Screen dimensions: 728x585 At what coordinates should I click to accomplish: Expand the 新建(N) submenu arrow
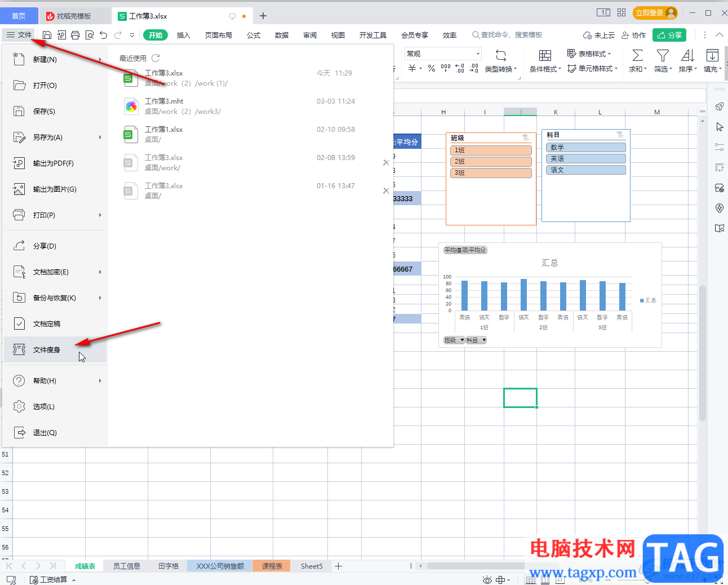100,59
